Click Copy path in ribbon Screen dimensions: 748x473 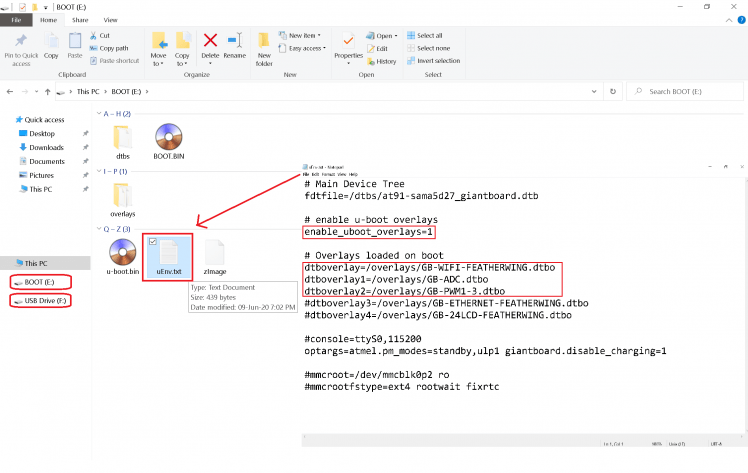tap(109, 48)
